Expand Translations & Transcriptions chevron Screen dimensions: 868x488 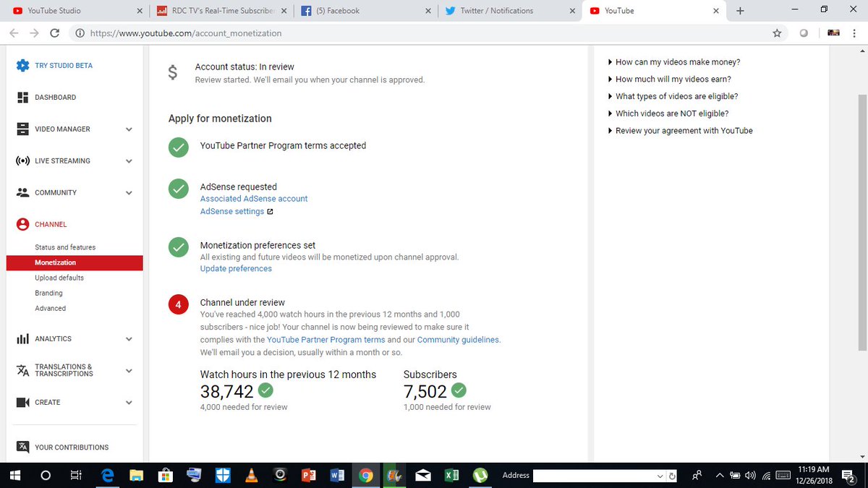[129, 371]
